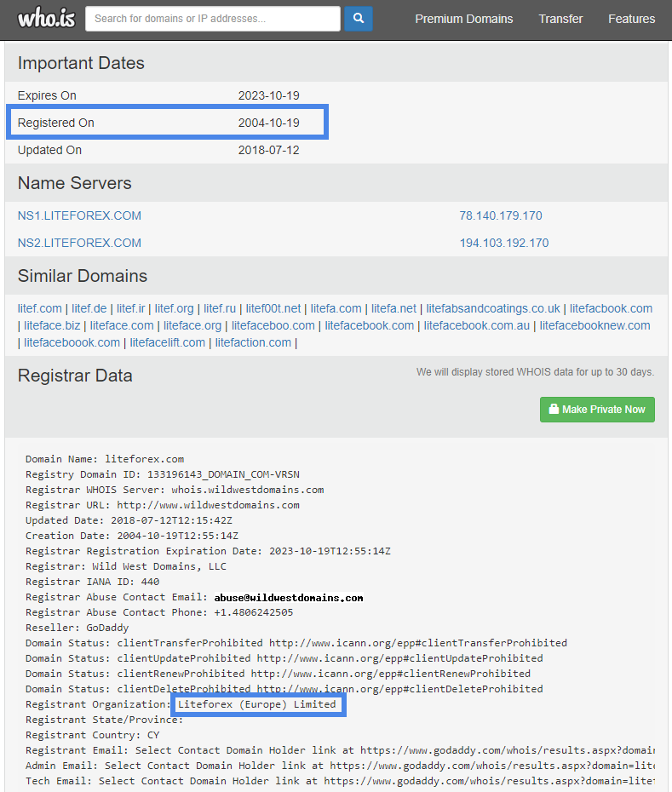This screenshot has width=672, height=792.
Task: Open similar domain litefacebook.com
Action: coord(370,326)
